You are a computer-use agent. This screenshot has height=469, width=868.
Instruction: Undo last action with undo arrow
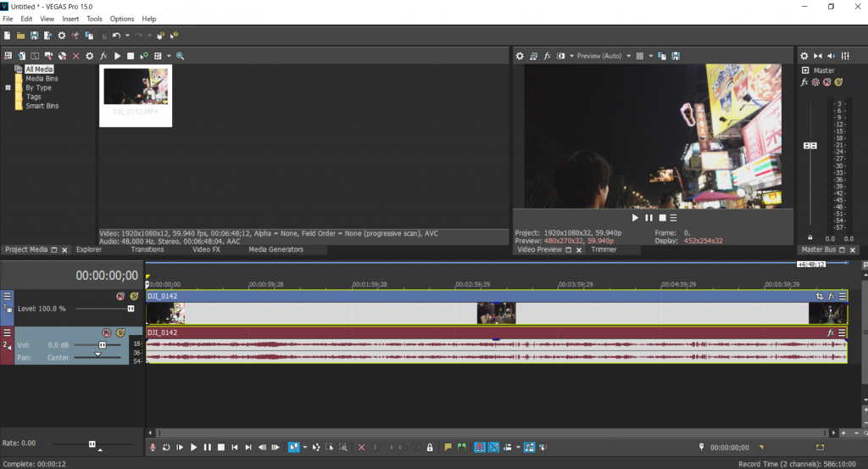point(116,36)
